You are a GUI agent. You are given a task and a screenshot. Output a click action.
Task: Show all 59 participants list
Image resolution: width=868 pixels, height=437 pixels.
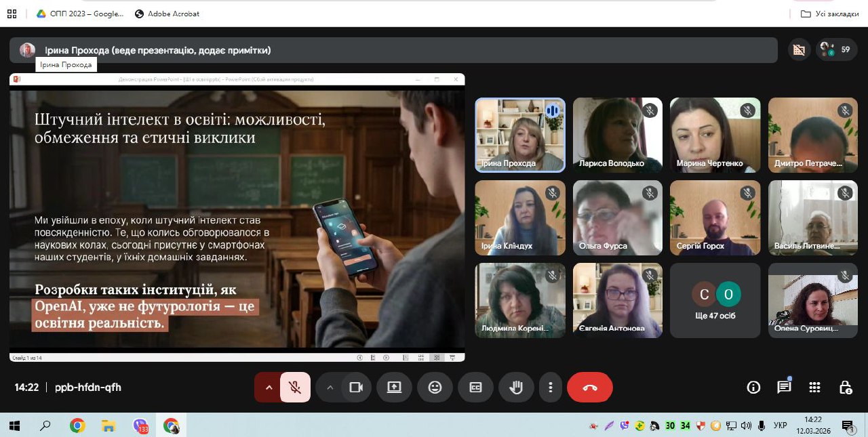836,49
